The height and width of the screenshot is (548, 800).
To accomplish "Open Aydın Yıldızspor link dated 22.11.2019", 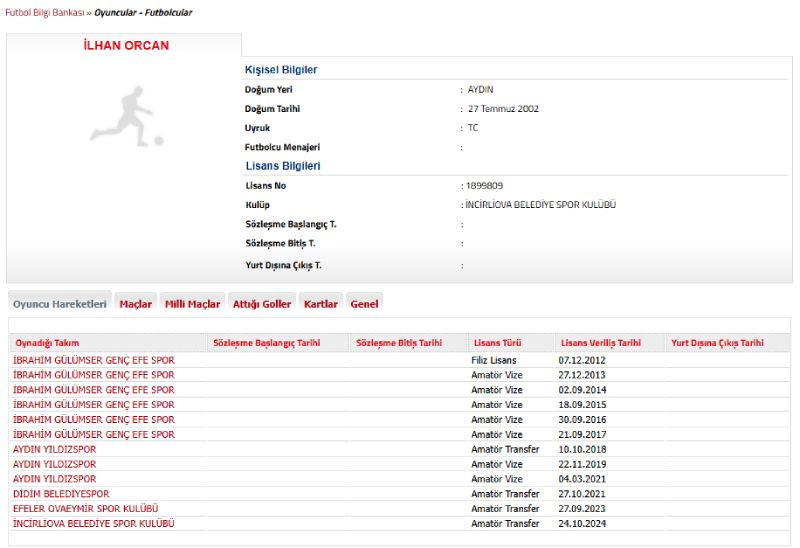I will coord(55,464).
